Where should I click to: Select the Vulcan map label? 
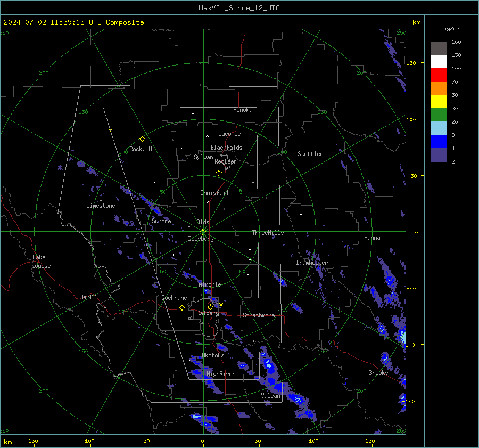coord(270,396)
